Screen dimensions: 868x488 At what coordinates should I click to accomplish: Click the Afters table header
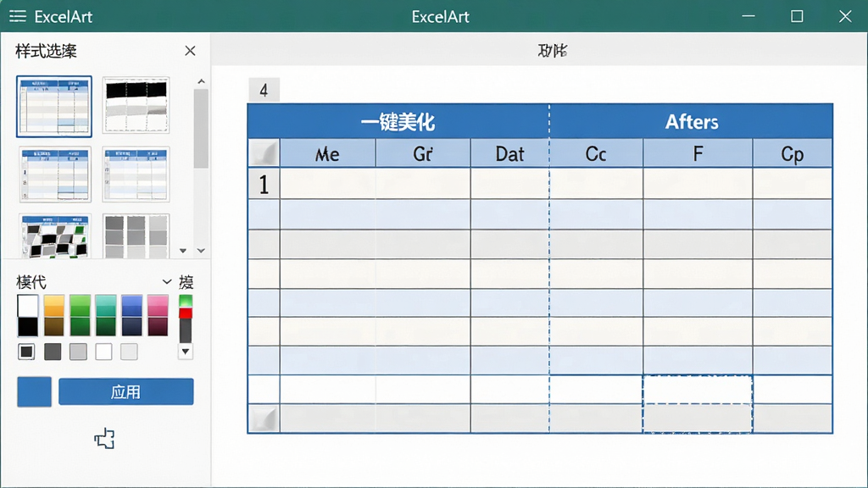[692, 121]
